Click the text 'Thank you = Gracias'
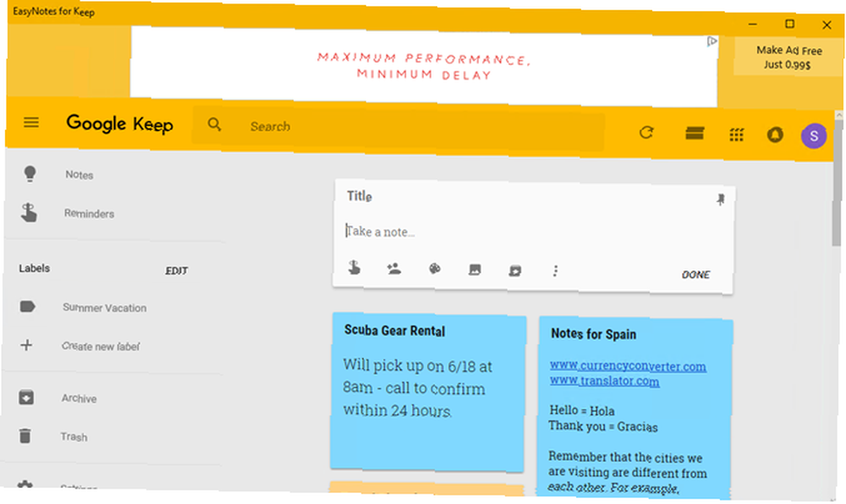The image size is (846, 504). (603, 426)
